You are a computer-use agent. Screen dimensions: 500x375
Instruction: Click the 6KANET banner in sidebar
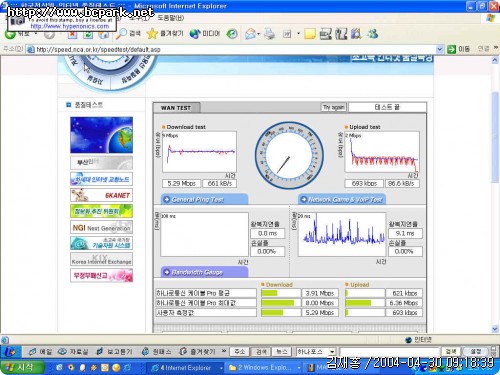101,195
